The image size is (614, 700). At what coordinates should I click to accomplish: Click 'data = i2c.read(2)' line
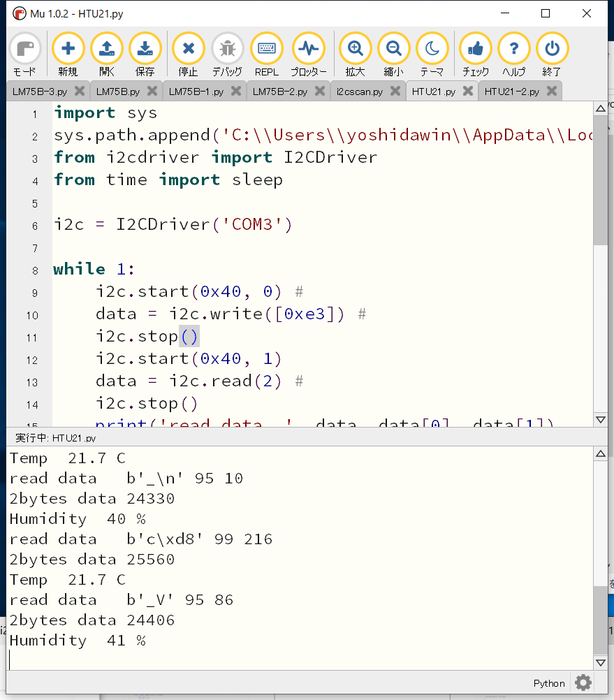tap(189, 381)
